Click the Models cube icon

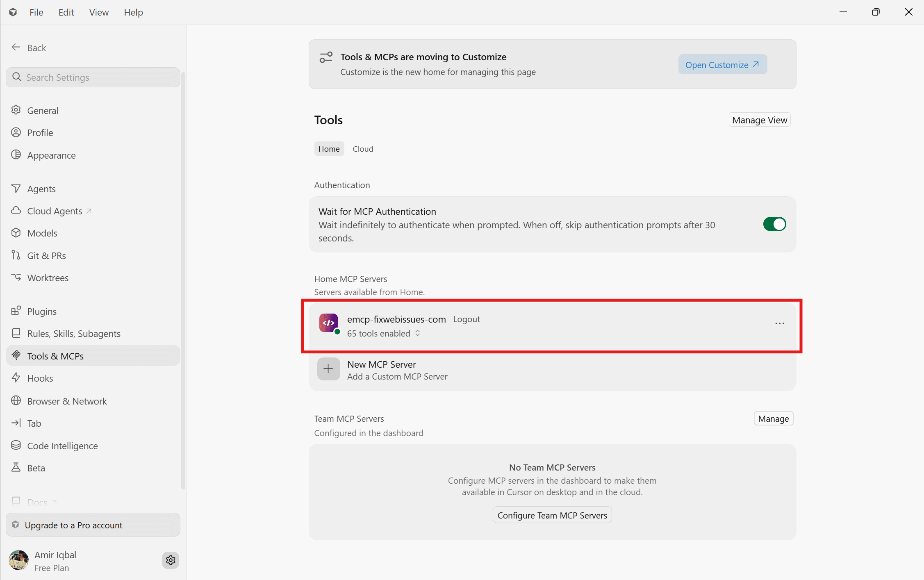pyautogui.click(x=16, y=233)
